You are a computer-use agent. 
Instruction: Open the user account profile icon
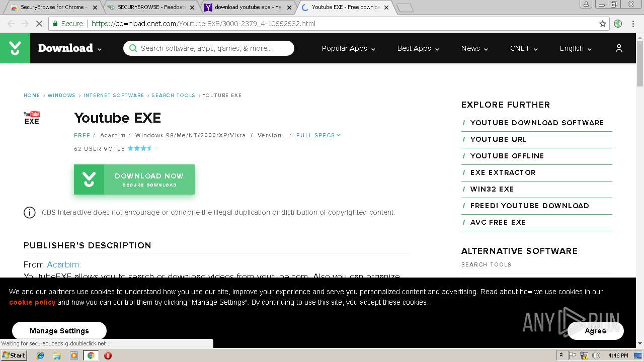(619, 48)
